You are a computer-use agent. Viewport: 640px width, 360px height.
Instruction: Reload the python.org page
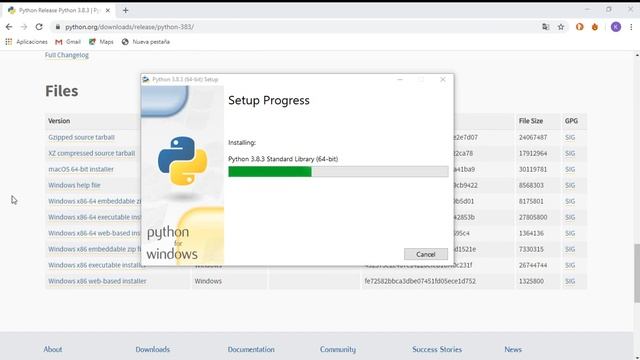click(x=39, y=27)
